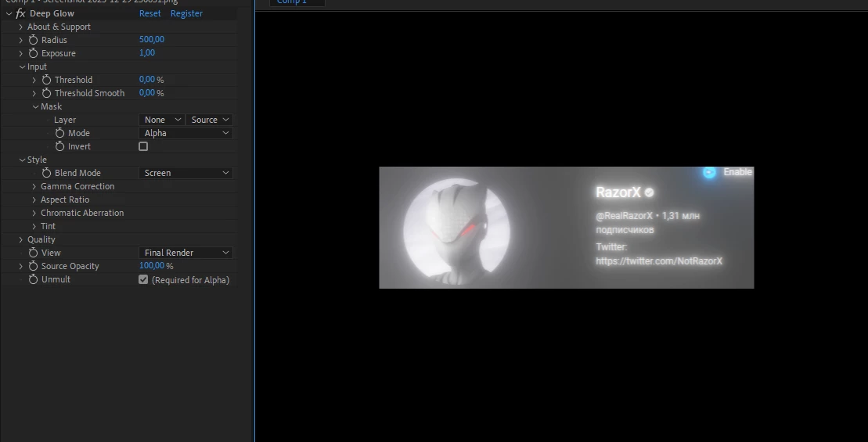Viewport: 868px width, 442px height.
Task: Click the round avatar image in the preview
Action: pyautogui.click(x=457, y=232)
